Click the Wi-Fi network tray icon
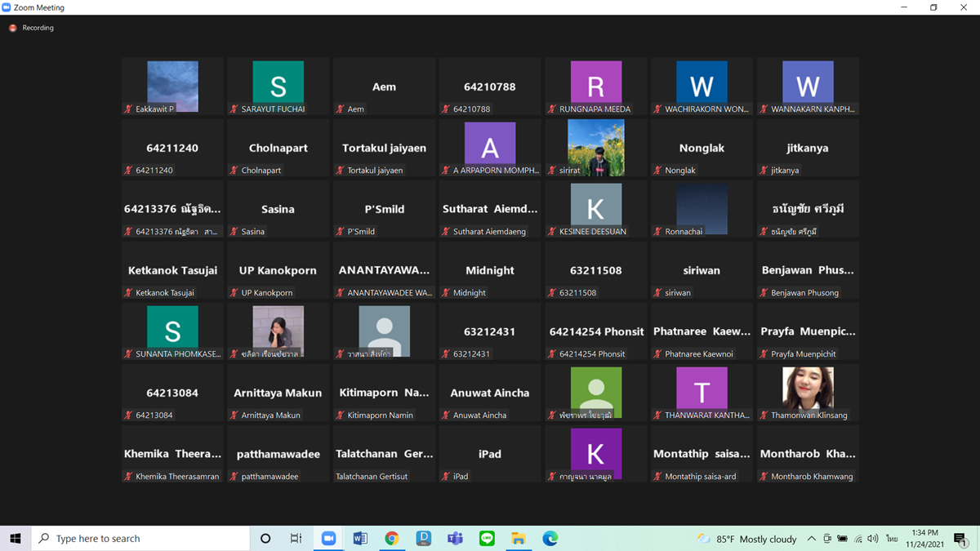Screen dimensions: 980x551 point(858,539)
